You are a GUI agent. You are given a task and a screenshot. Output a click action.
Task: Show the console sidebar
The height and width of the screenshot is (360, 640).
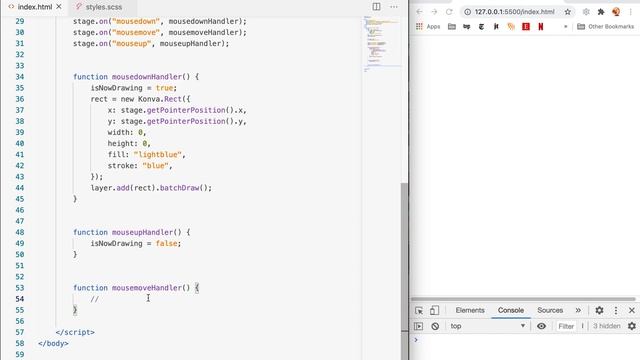point(418,326)
